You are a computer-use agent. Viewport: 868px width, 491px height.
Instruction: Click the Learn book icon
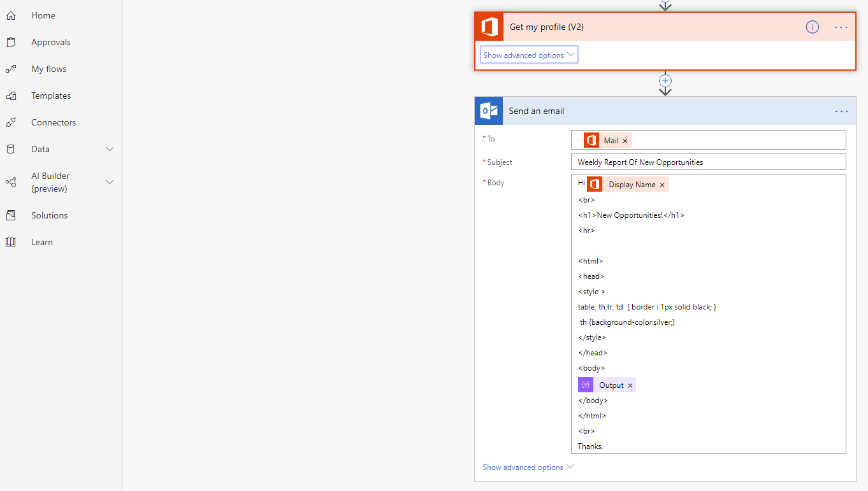pyautogui.click(x=11, y=242)
